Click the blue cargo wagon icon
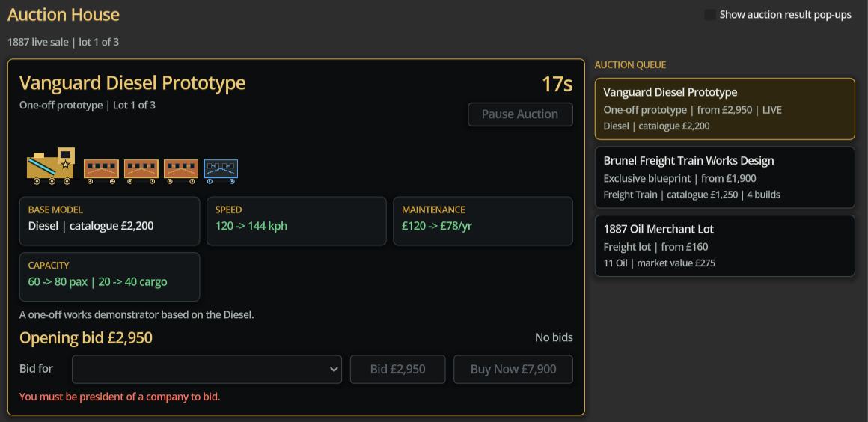The width and height of the screenshot is (868, 422). point(221,171)
